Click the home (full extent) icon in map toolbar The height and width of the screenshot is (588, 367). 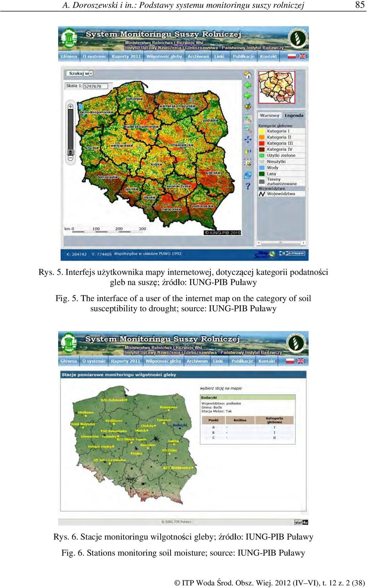click(x=248, y=75)
